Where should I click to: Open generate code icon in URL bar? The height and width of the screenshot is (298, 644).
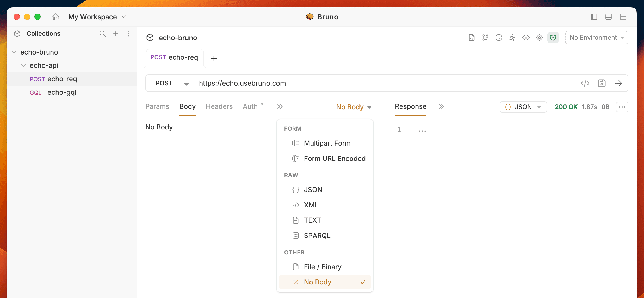(585, 83)
